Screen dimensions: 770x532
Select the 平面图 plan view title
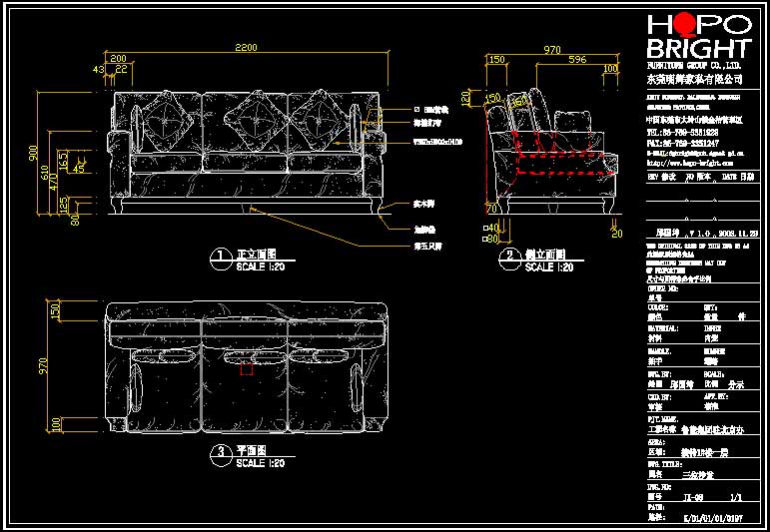pos(252,450)
